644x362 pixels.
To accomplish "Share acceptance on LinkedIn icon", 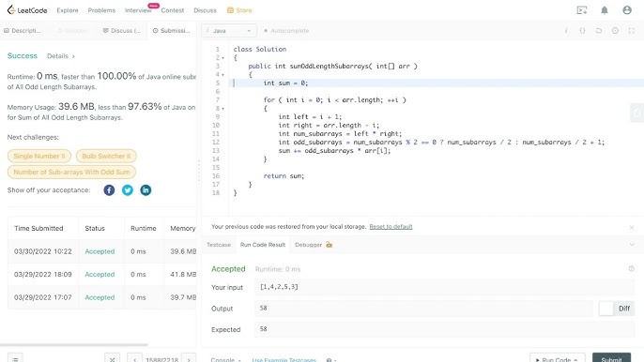I will tap(146, 190).
